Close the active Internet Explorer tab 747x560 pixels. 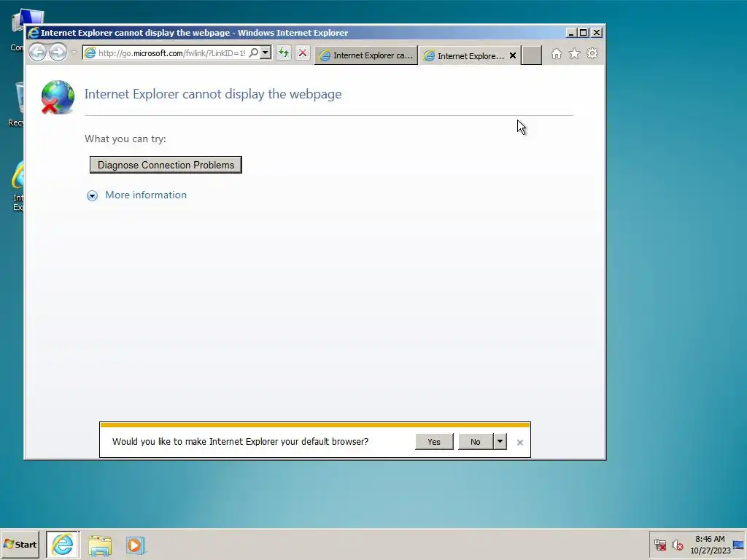click(x=513, y=55)
